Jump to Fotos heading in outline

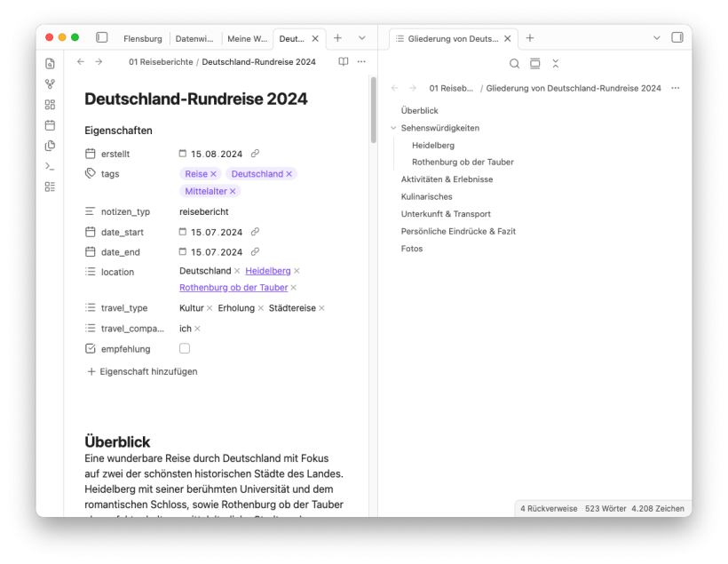(x=412, y=249)
